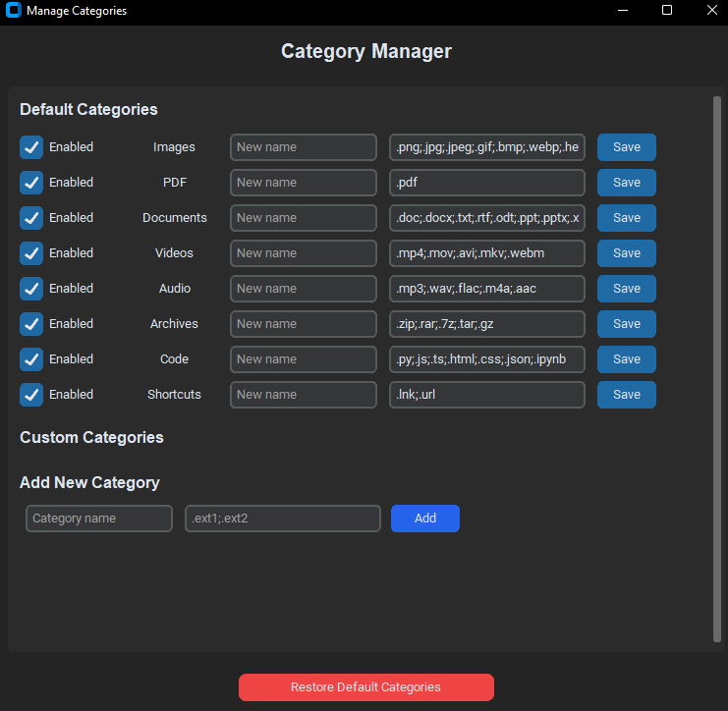Maximize the Manage Categories window
728x711 pixels.
tap(667, 10)
